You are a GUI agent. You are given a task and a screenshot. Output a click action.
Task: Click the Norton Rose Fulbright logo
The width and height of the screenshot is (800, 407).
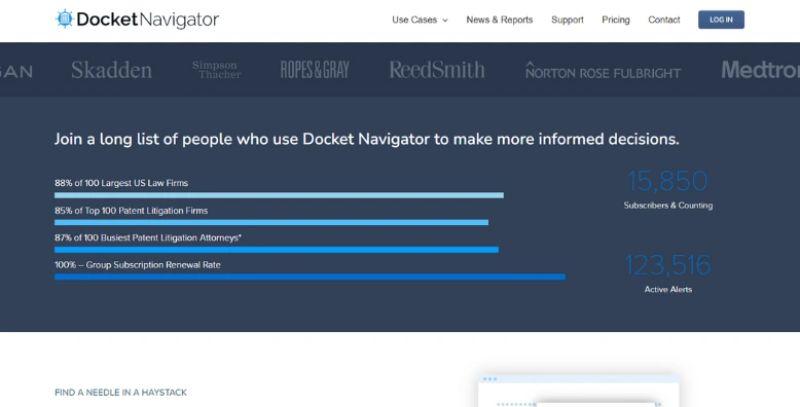tap(603, 70)
